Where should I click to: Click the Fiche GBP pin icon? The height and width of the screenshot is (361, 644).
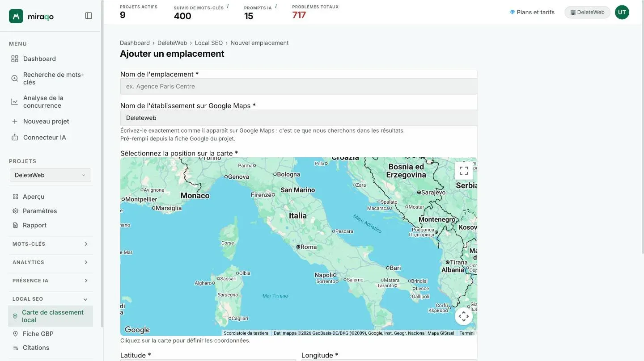pyautogui.click(x=15, y=334)
